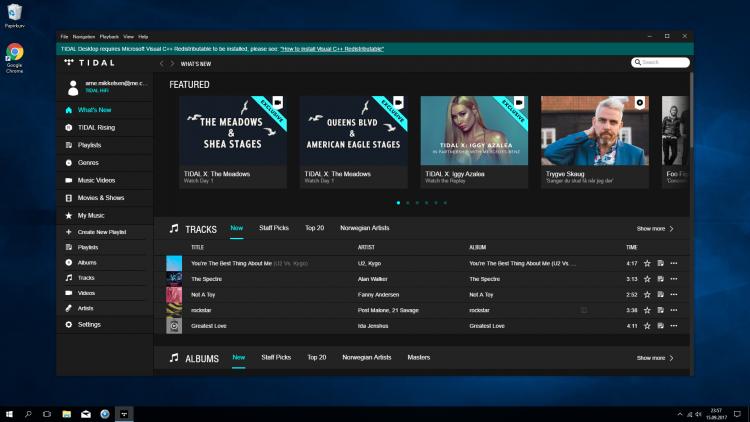The height and width of the screenshot is (422, 750).
Task: Open the View menu
Action: (129, 37)
